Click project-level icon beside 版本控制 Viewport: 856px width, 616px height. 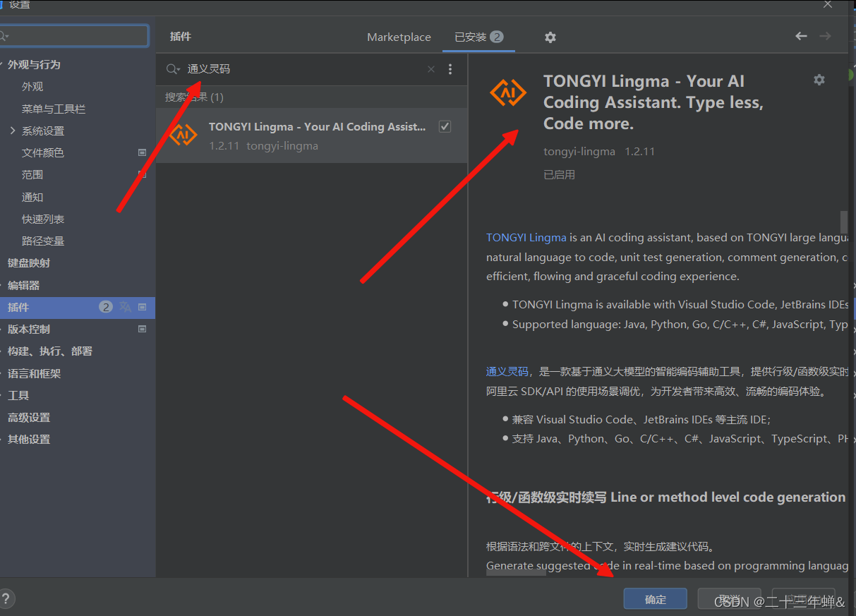tap(142, 329)
